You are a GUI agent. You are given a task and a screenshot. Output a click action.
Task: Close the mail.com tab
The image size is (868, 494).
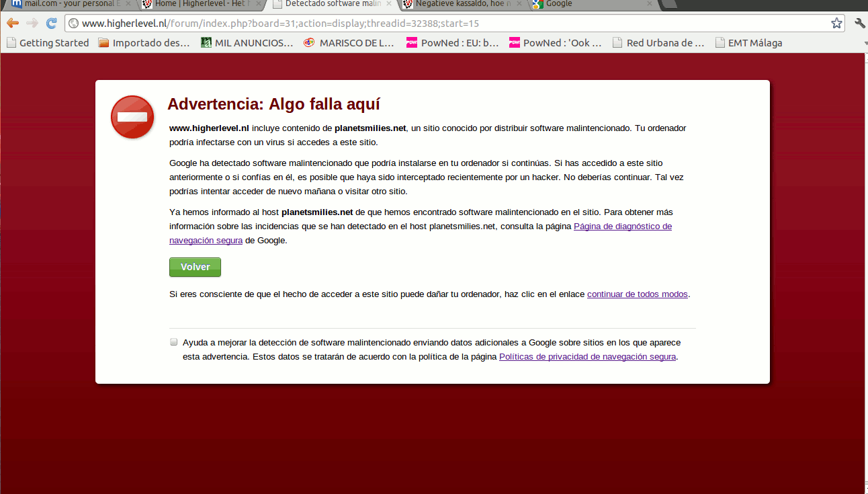click(128, 4)
